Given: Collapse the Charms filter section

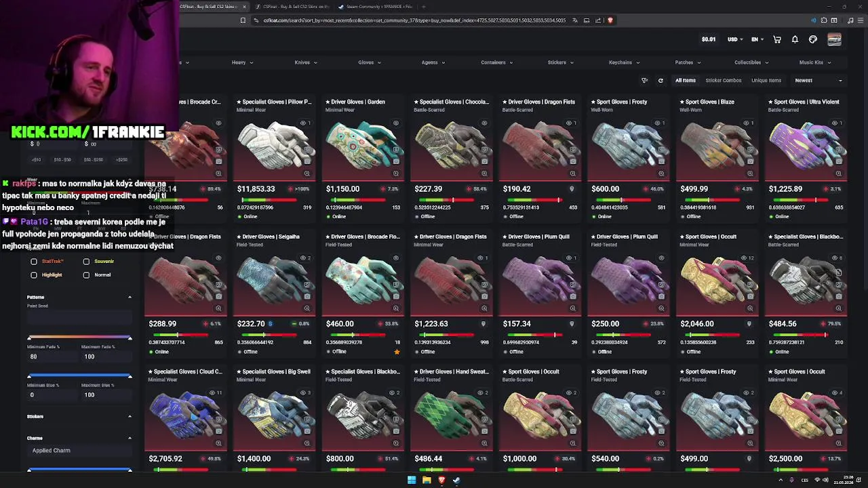Looking at the screenshot, I should click(130, 439).
